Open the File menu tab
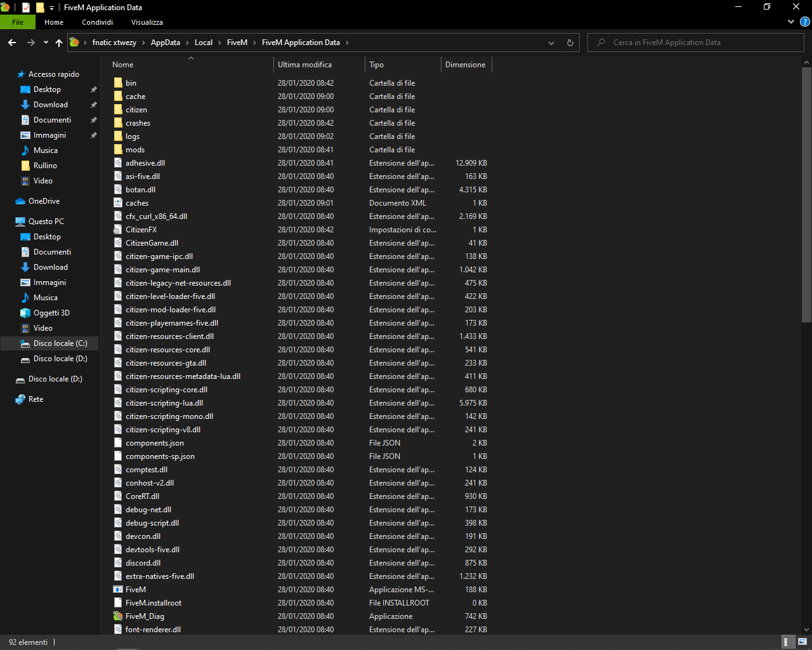 (x=18, y=22)
